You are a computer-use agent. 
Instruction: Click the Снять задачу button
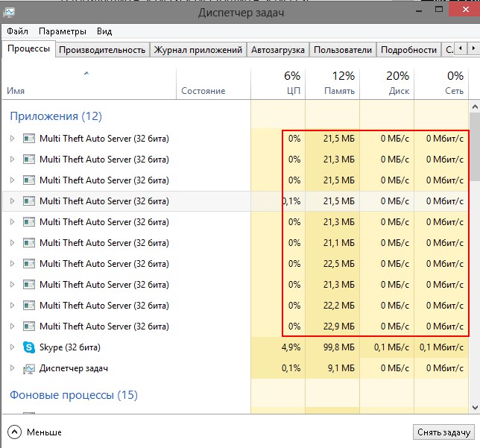point(444,432)
